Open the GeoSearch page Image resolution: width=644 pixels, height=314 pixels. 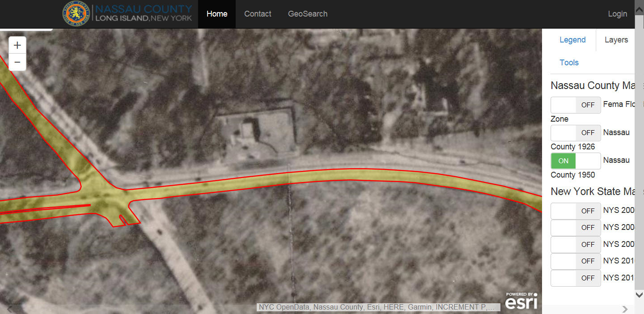click(x=308, y=14)
